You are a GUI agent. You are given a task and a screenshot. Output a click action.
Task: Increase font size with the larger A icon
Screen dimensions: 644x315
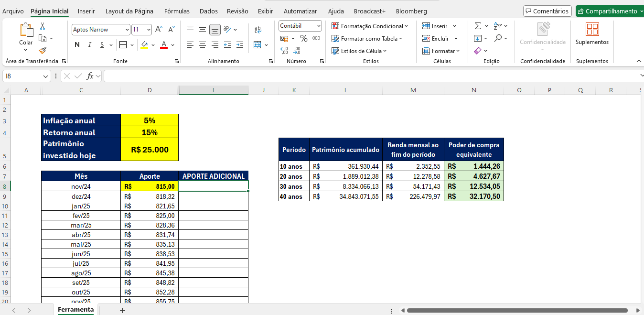[x=159, y=30]
